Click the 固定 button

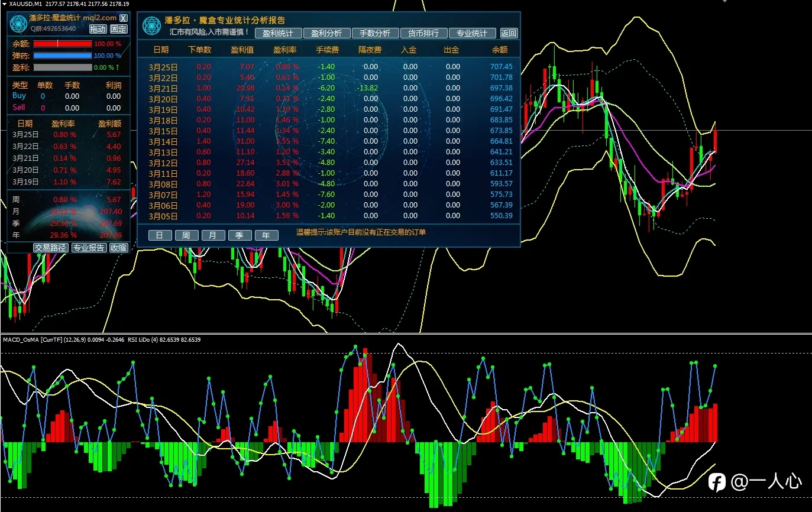pyautogui.click(x=118, y=28)
